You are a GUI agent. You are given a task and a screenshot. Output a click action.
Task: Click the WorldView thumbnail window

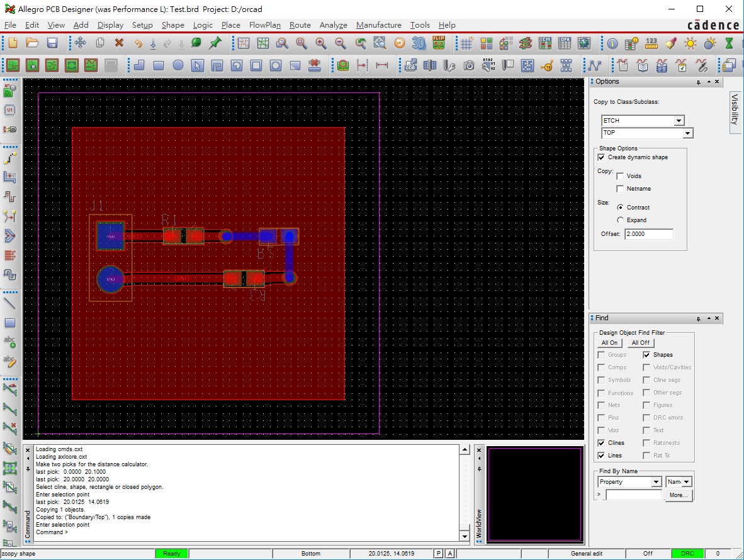(535, 493)
